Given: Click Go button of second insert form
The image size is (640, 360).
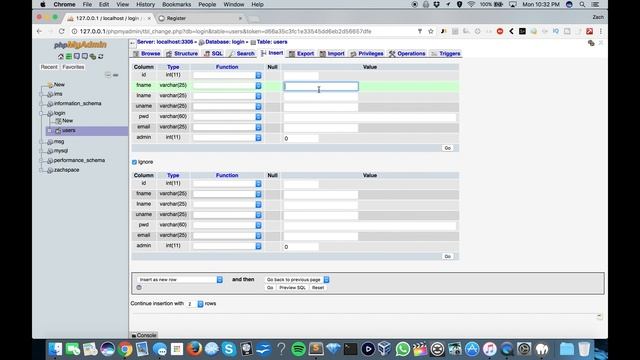Looking at the screenshot, I should pyautogui.click(x=447, y=257).
